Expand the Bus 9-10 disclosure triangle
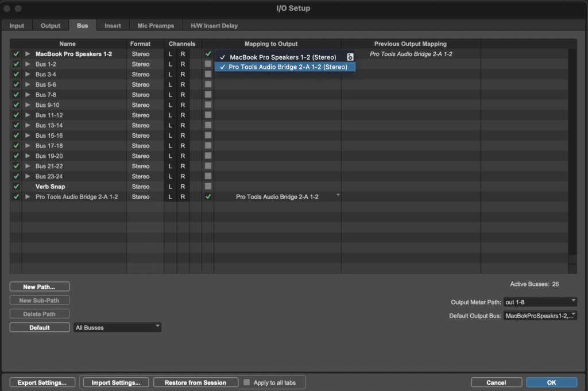The width and height of the screenshot is (588, 391). pos(28,105)
